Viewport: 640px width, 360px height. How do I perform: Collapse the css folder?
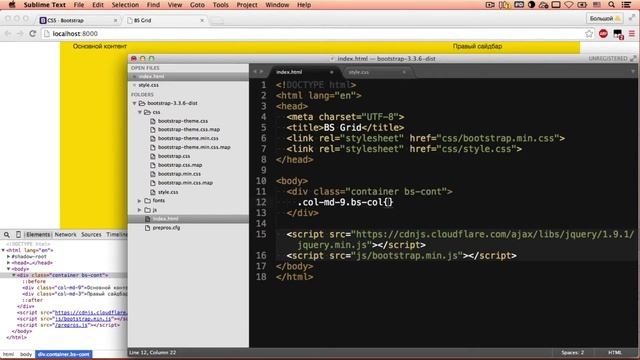pyautogui.click(x=140, y=112)
